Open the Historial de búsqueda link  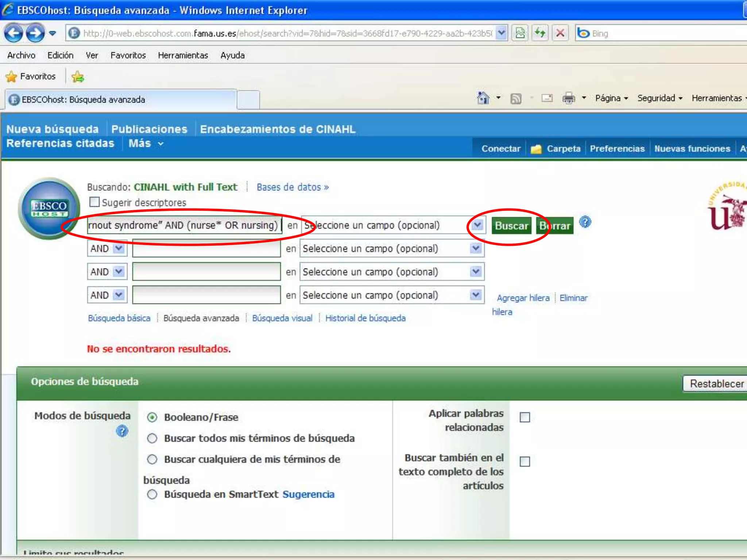click(365, 318)
